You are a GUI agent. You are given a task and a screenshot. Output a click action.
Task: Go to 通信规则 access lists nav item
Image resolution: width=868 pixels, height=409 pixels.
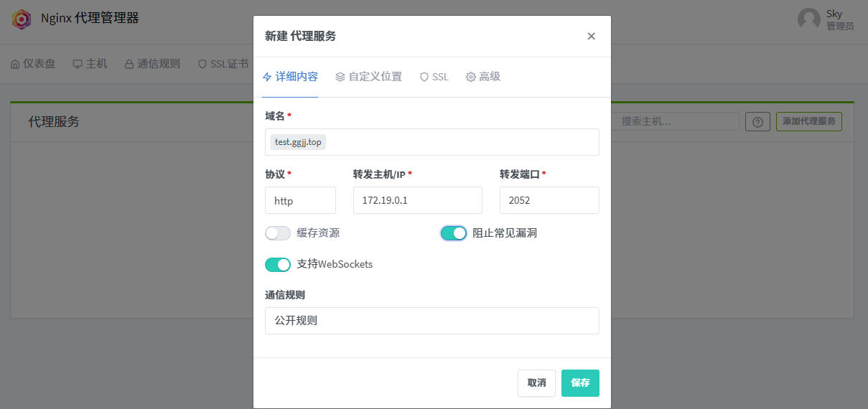coord(152,64)
